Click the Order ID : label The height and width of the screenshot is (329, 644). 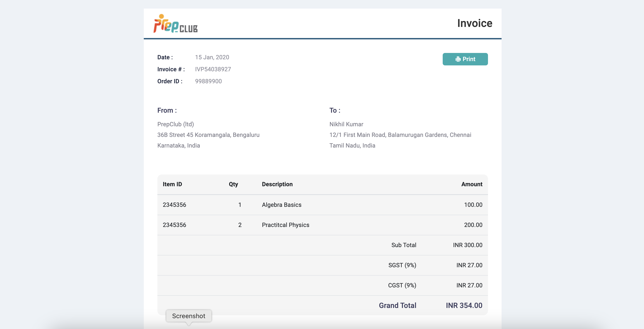click(x=170, y=81)
